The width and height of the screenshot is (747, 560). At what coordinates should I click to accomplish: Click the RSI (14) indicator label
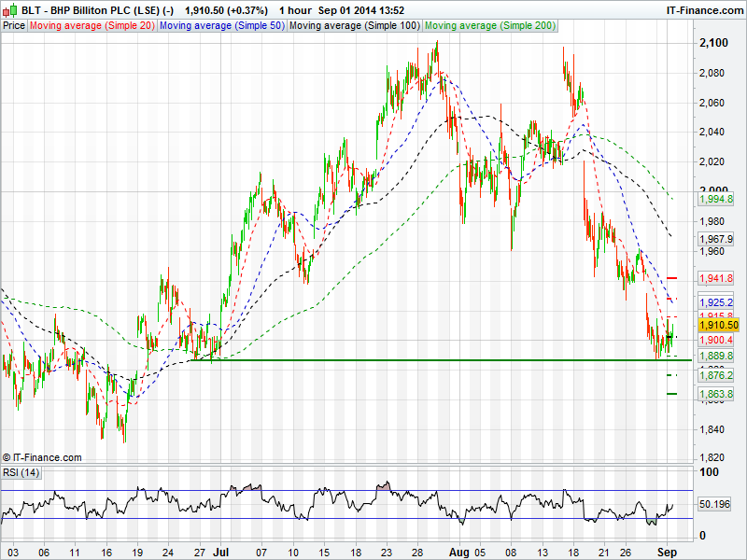[21, 473]
